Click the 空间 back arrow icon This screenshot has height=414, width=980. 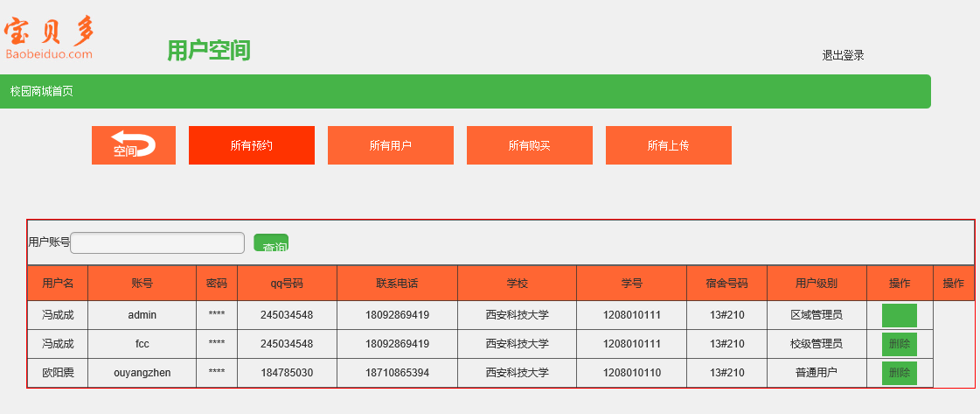point(134,145)
